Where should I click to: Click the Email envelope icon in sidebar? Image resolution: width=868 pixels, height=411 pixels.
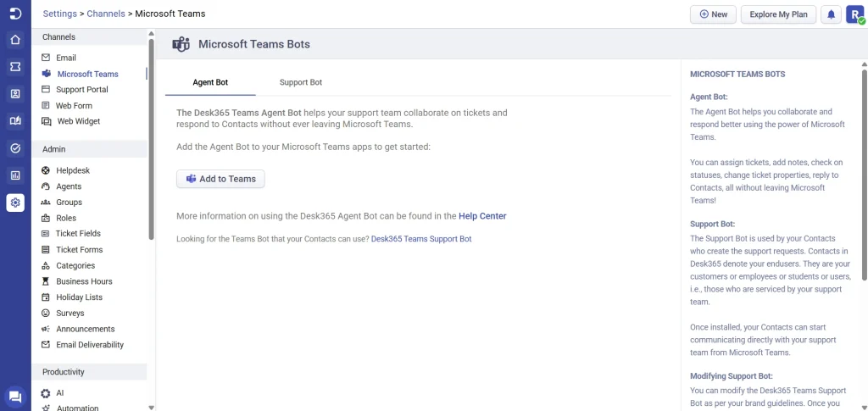coord(46,58)
